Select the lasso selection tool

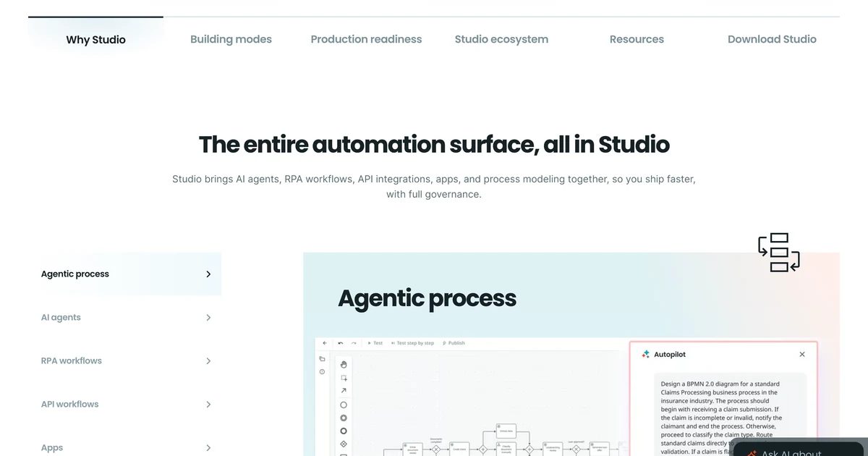(x=344, y=377)
